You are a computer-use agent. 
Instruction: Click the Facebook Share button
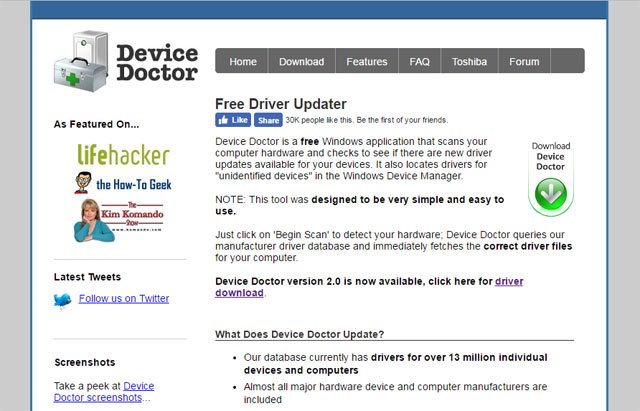(x=268, y=120)
